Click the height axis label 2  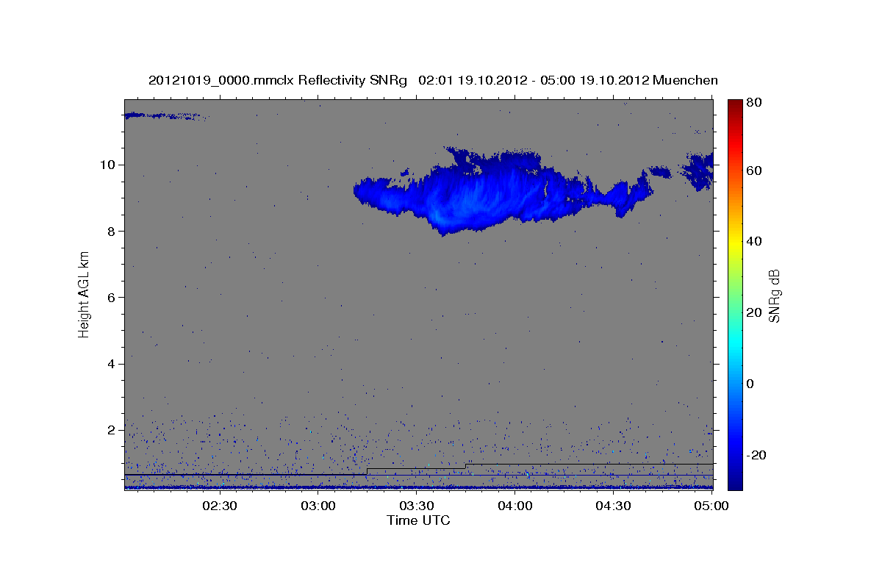112,430
